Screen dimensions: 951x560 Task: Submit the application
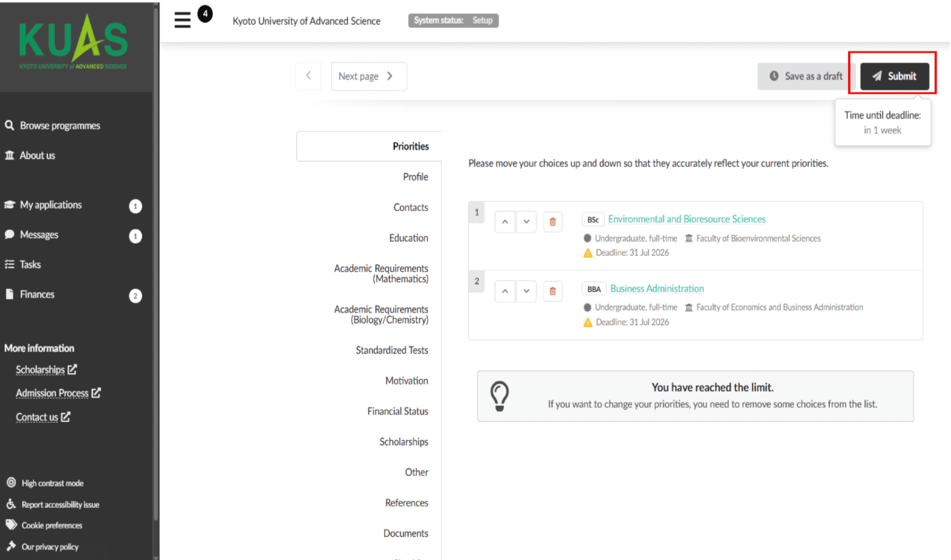click(x=895, y=76)
